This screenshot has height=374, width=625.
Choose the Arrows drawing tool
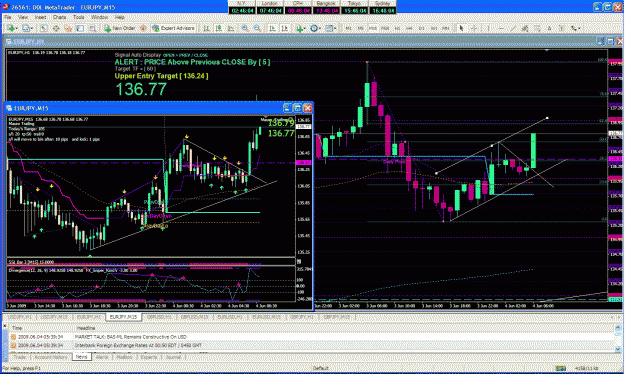click(x=573, y=28)
